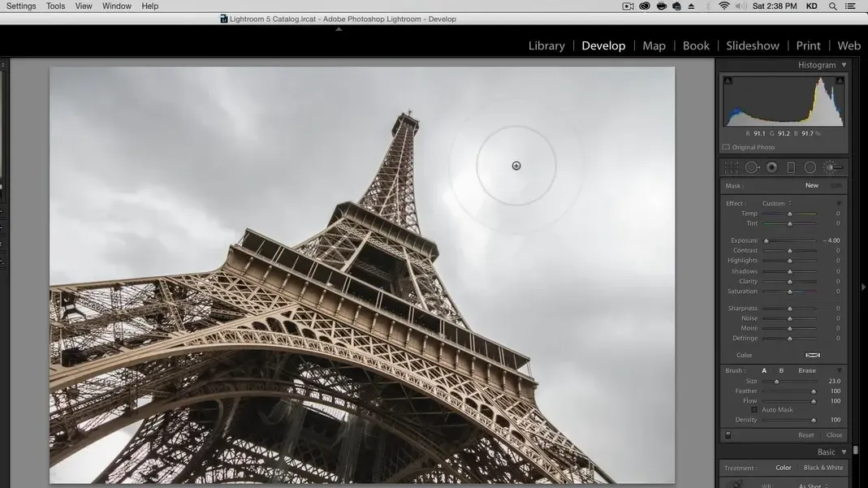Viewport: 868px width, 488px height.
Task: Open the Tools menu
Action: 55,6
